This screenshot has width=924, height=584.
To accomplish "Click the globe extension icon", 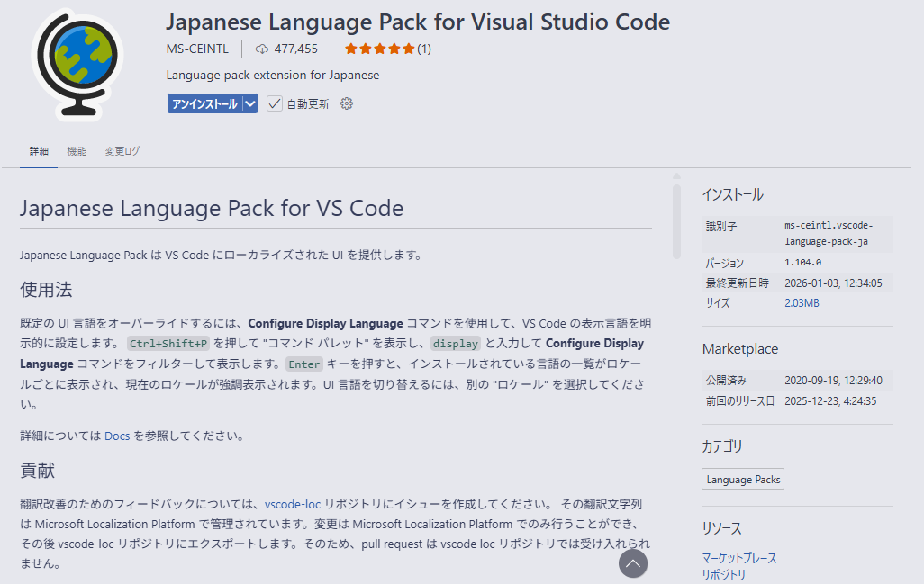I will click(76, 61).
